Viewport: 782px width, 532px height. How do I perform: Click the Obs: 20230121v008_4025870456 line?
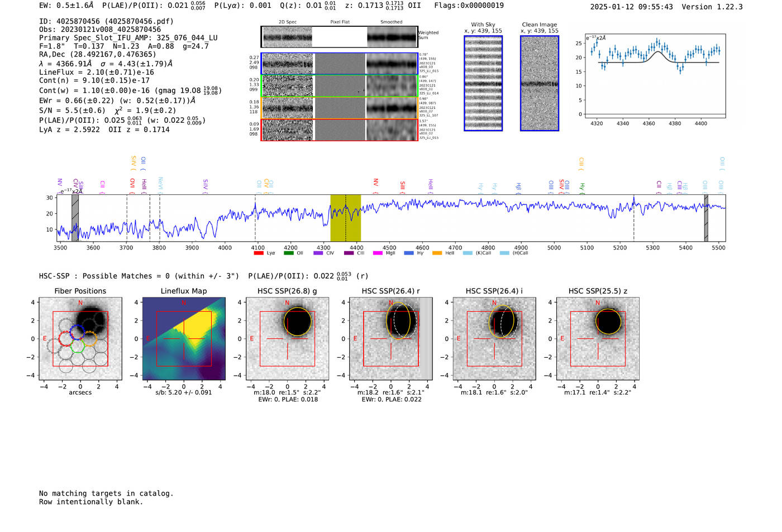(100, 30)
